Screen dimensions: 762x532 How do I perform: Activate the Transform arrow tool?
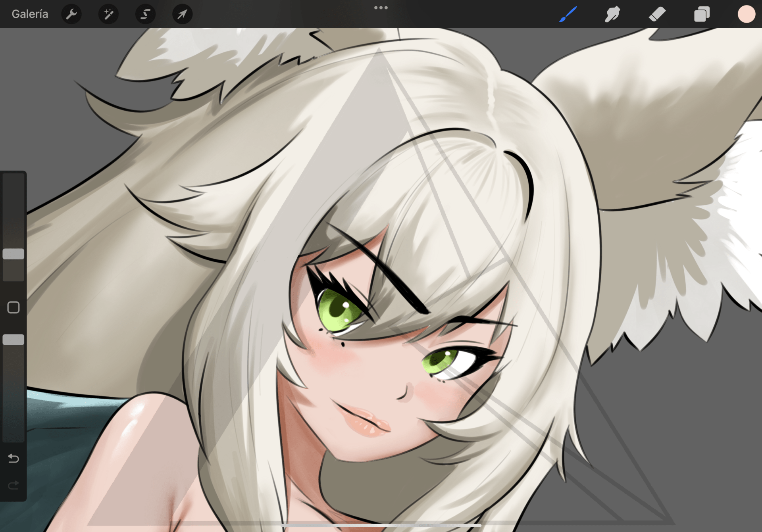click(182, 14)
